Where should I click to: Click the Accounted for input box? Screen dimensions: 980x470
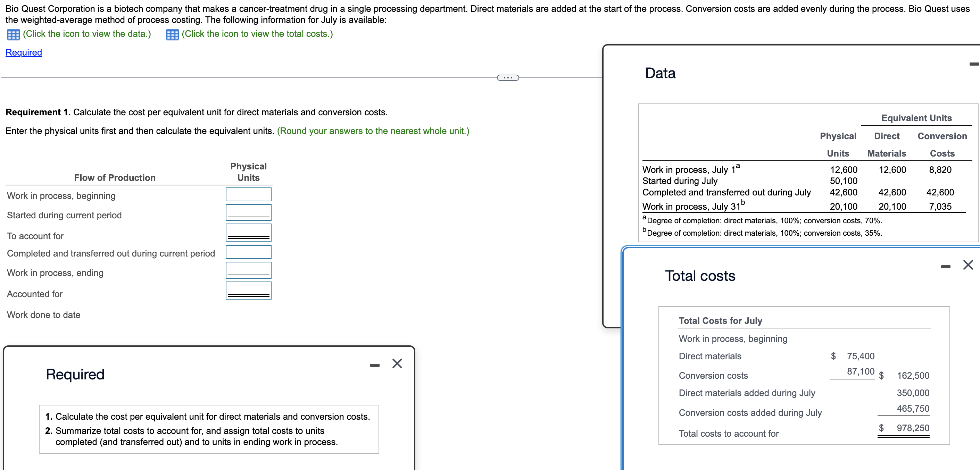pos(248,290)
